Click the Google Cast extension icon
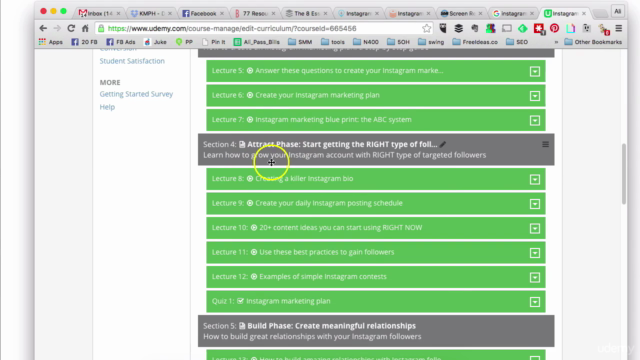Image resolution: width=640 pixels, height=360 pixels. coord(507,28)
